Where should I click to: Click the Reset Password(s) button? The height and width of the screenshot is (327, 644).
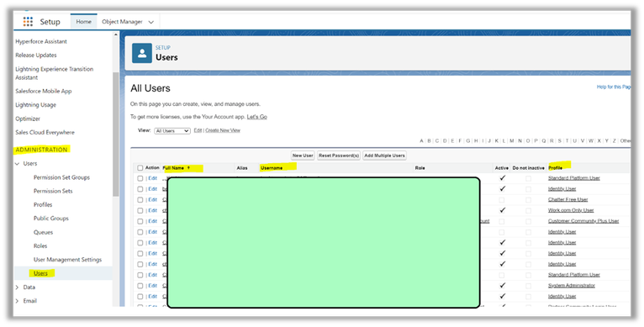pyautogui.click(x=339, y=156)
